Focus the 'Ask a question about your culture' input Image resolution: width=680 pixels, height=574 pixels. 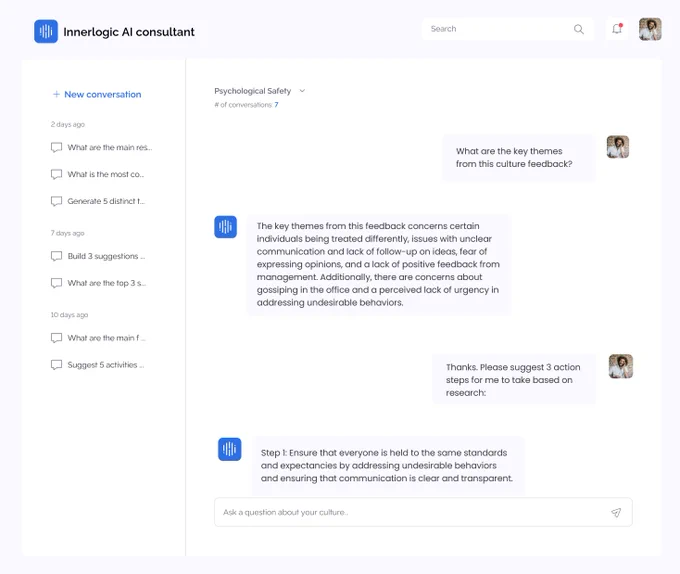[x=423, y=512]
